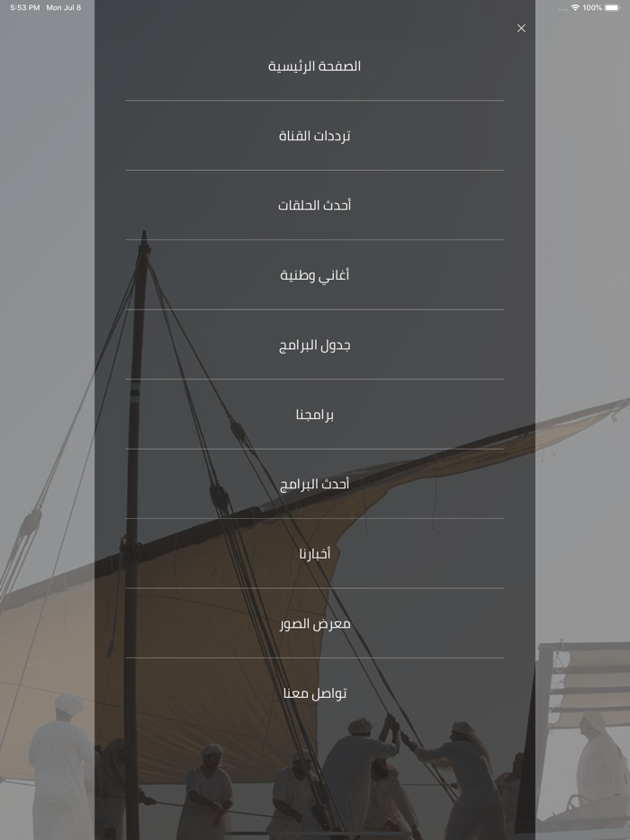The image size is (630, 840).
Task: Select أحدث البرامج latest programs
Action: pyautogui.click(x=315, y=483)
